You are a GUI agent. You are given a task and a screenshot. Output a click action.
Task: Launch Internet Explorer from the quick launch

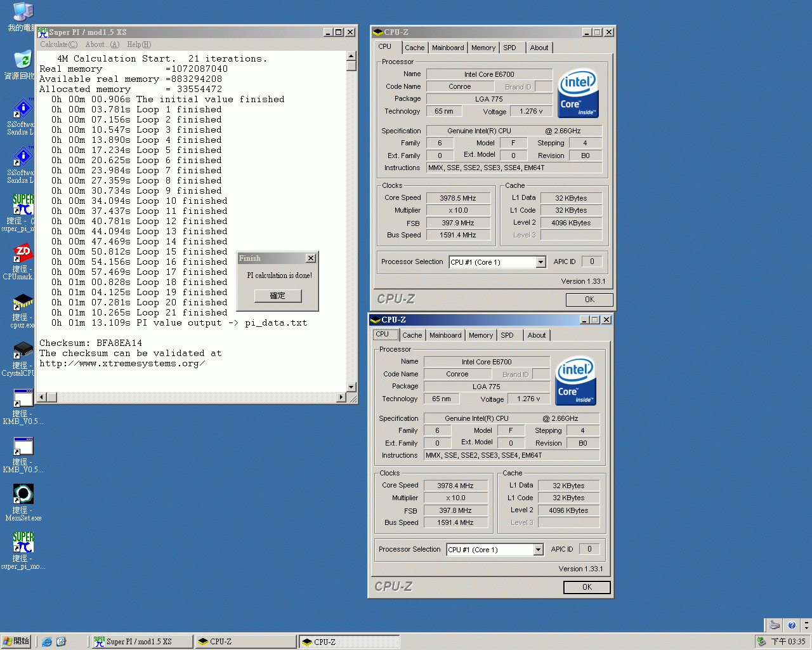(47, 642)
